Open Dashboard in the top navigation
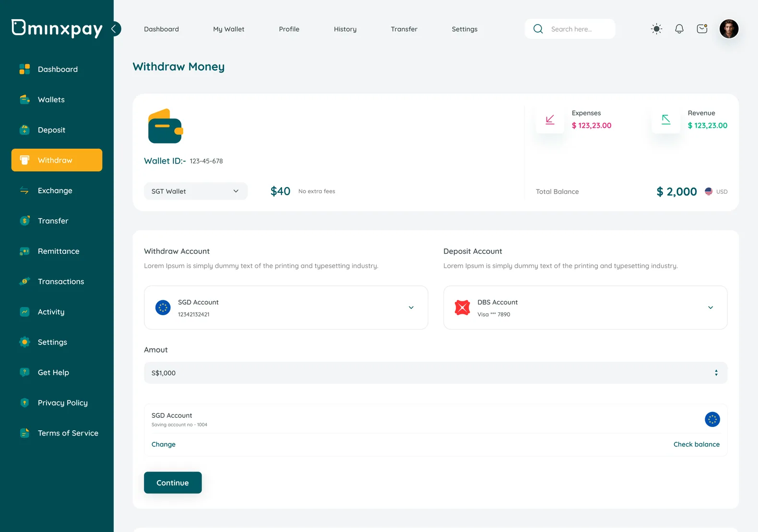 coord(161,29)
